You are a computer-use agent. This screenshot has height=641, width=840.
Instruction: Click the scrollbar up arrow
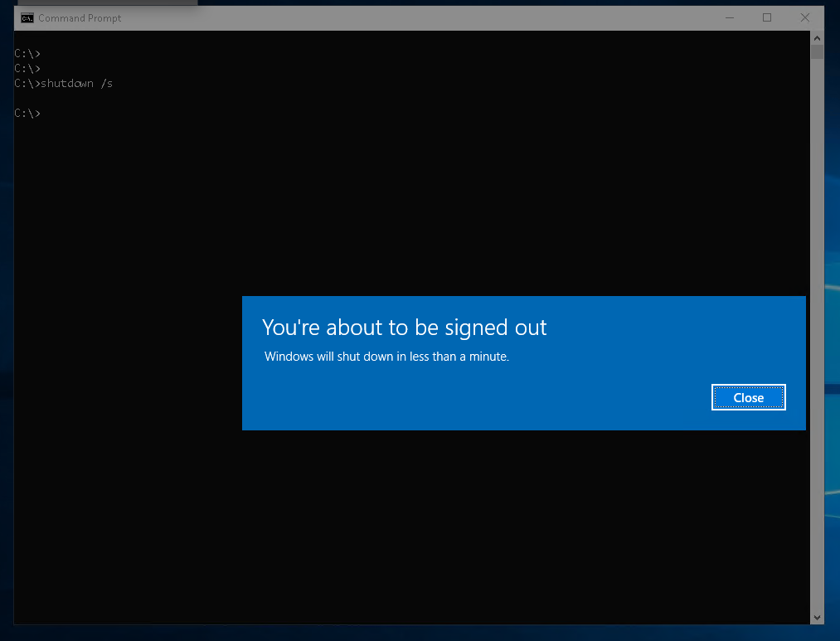tap(817, 38)
